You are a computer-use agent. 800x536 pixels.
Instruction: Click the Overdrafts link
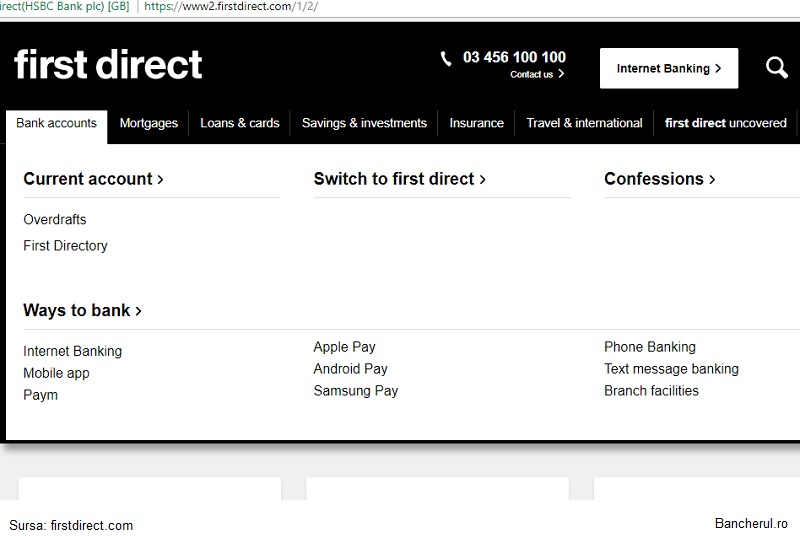coord(55,220)
